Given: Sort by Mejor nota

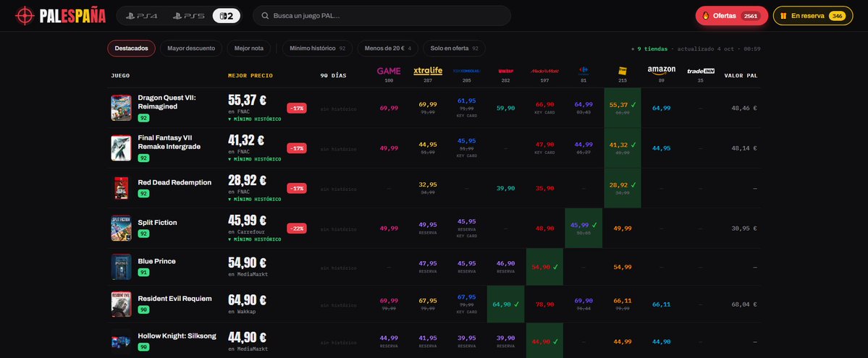Looking at the screenshot, I should pyautogui.click(x=248, y=48).
